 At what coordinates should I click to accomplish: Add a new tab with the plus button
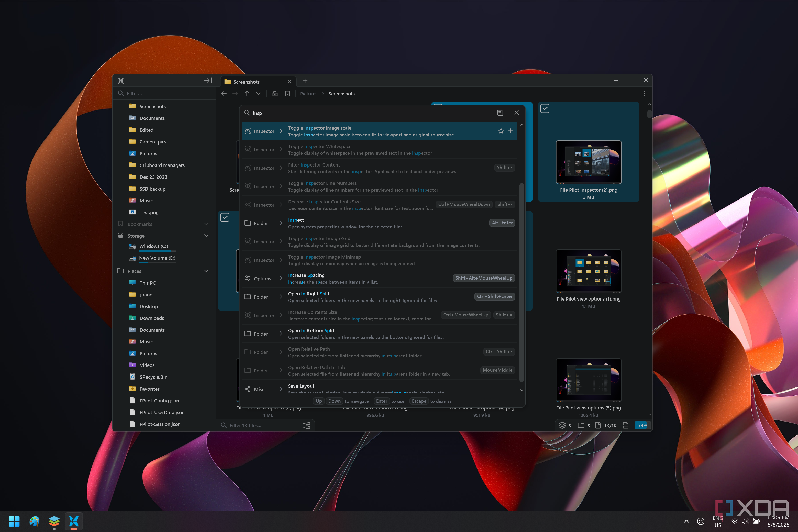pyautogui.click(x=305, y=81)
